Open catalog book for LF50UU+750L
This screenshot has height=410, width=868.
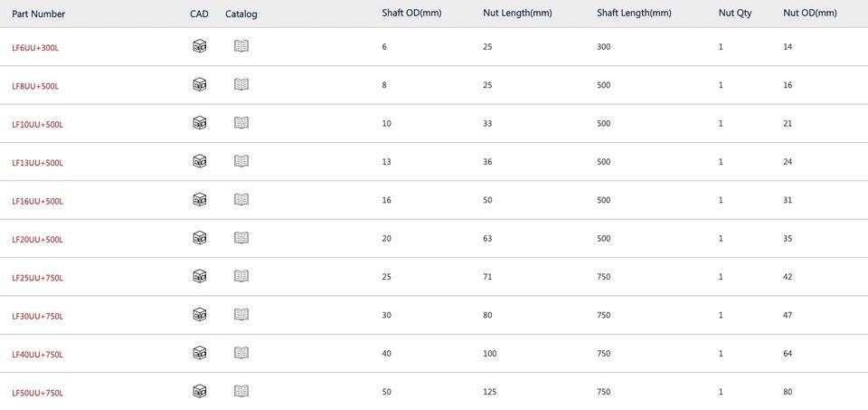coord(241,391)
